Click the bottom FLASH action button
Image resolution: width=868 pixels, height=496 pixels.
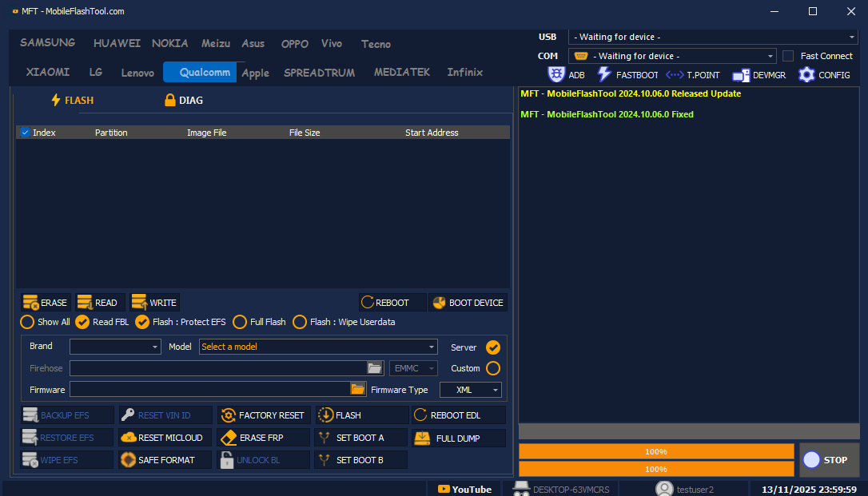(361, 415)
